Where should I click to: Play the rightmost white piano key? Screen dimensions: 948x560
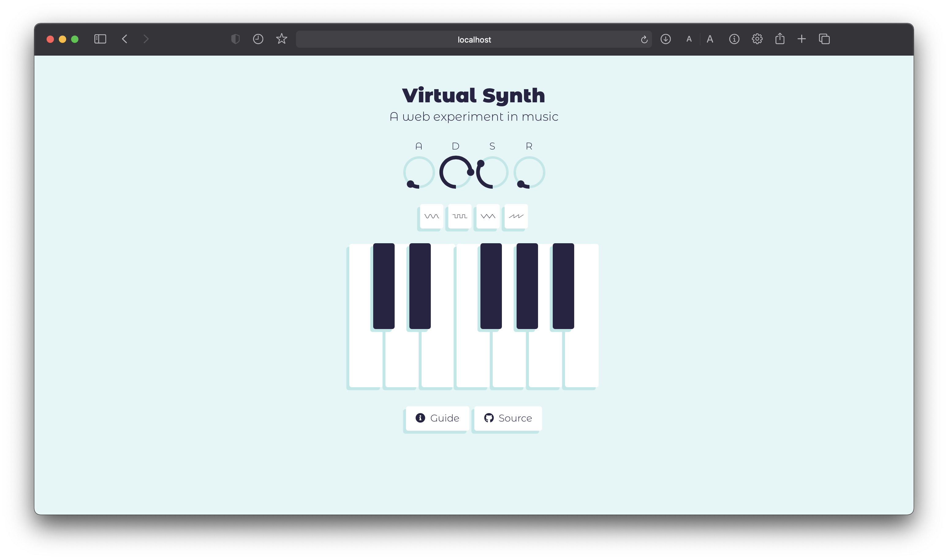tap(582, 358)
